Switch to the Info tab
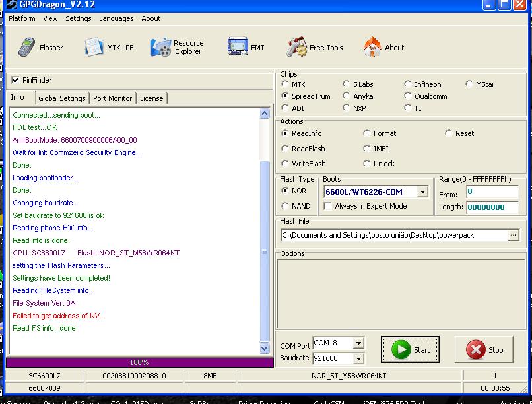This screenshot has width=532, height=404. (18, 97)
